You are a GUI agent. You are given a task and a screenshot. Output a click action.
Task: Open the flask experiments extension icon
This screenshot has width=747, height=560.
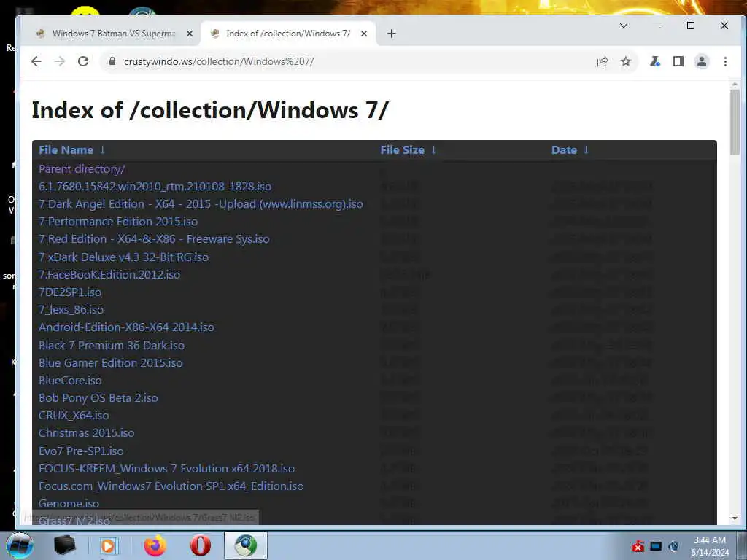pyautogui.click(x=655, y=61)
